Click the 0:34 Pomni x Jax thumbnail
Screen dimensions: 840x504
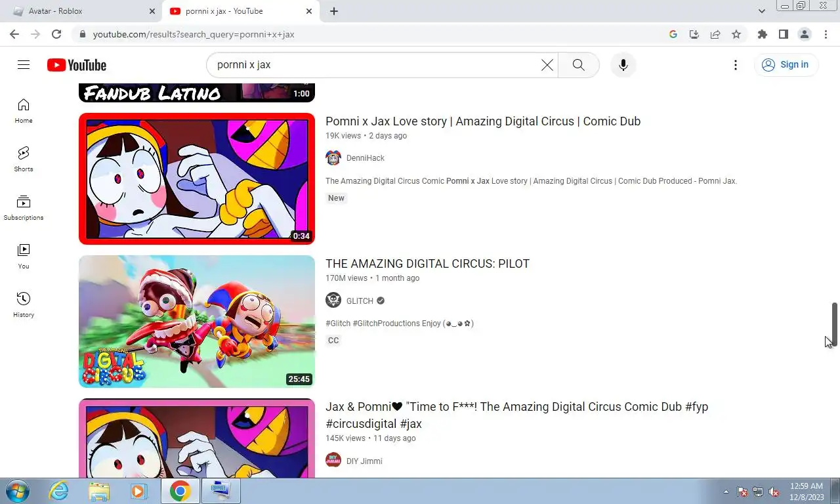(x=197, y=178)
